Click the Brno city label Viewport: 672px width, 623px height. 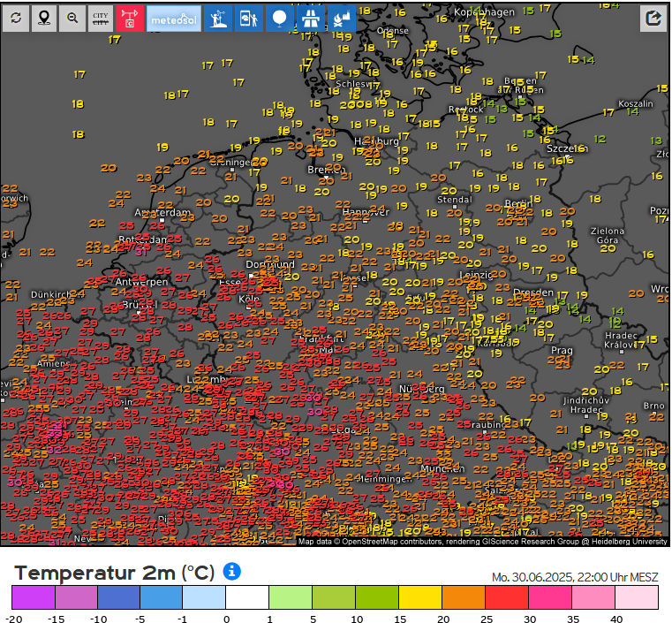[x=653, y=406]
